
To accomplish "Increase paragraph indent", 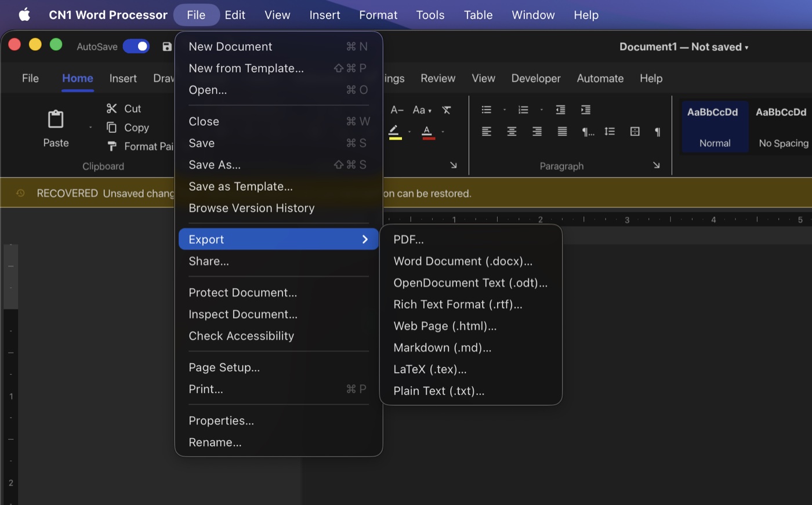I will point(586,110).
